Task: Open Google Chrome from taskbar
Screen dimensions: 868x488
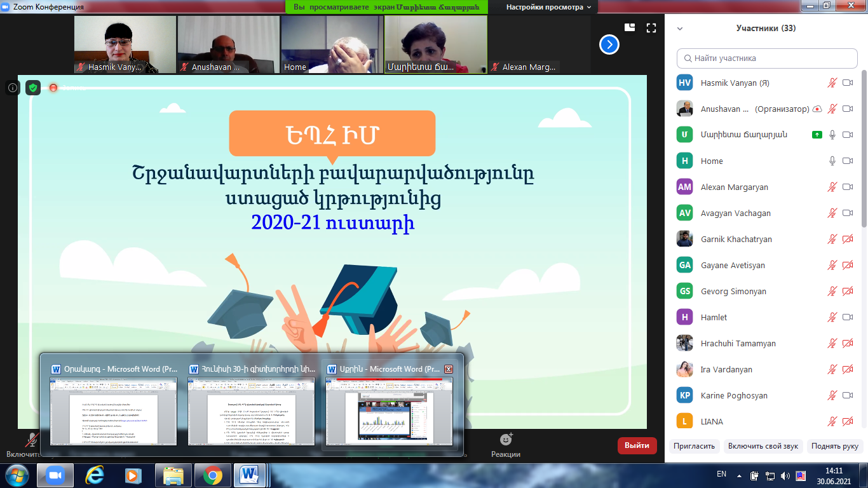Action: 212,475
